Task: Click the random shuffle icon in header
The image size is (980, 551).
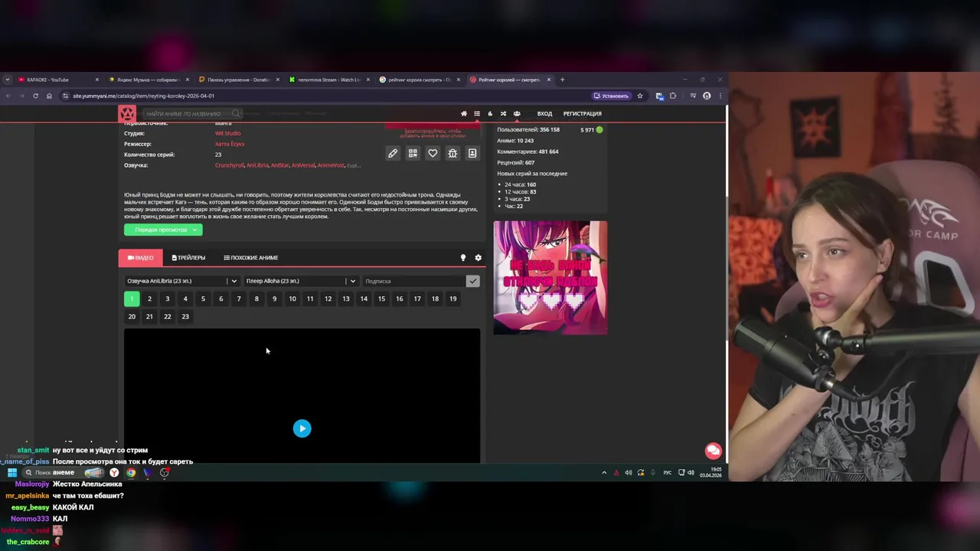Action: [503, 114]
